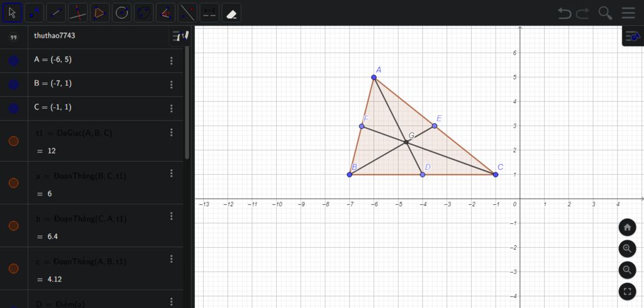The height and width of the screenshot is (308, 644).
Task: Open algebra view style options
Action: coord(180,36)
